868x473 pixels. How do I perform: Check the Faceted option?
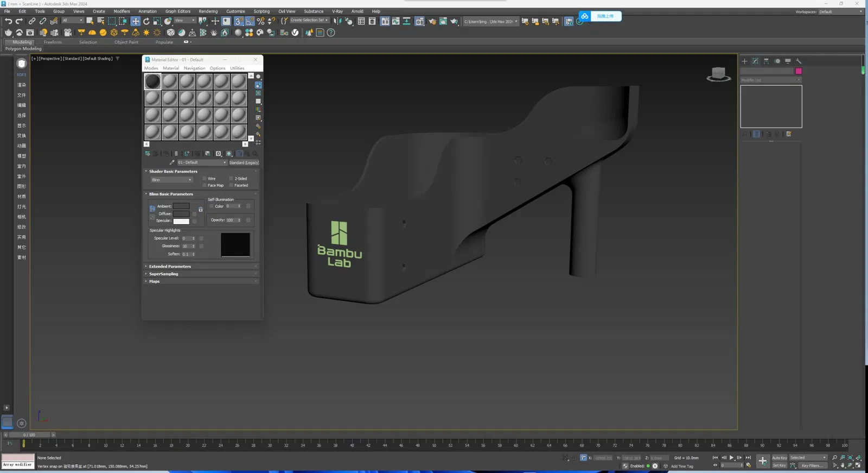tap(231, 185)
